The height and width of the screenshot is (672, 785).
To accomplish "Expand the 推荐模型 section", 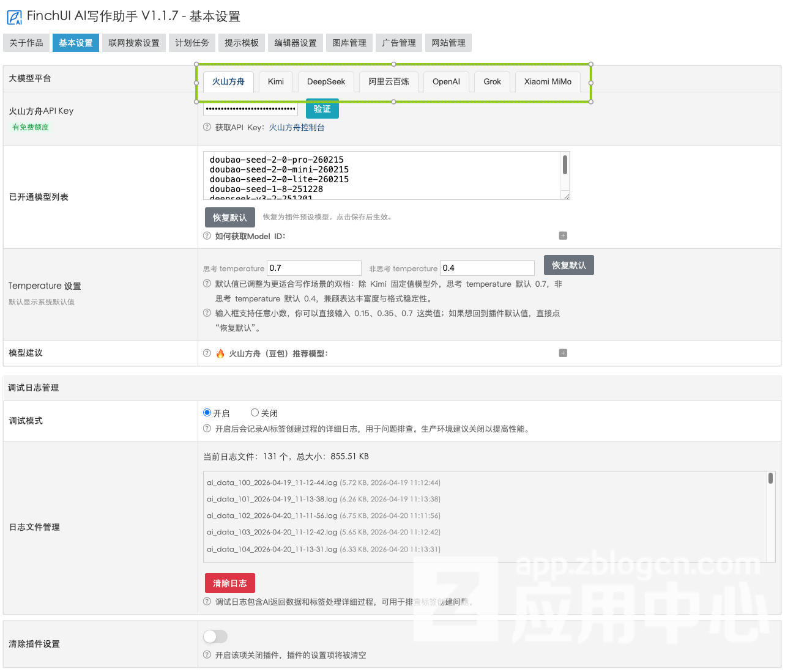I will 563,353.
